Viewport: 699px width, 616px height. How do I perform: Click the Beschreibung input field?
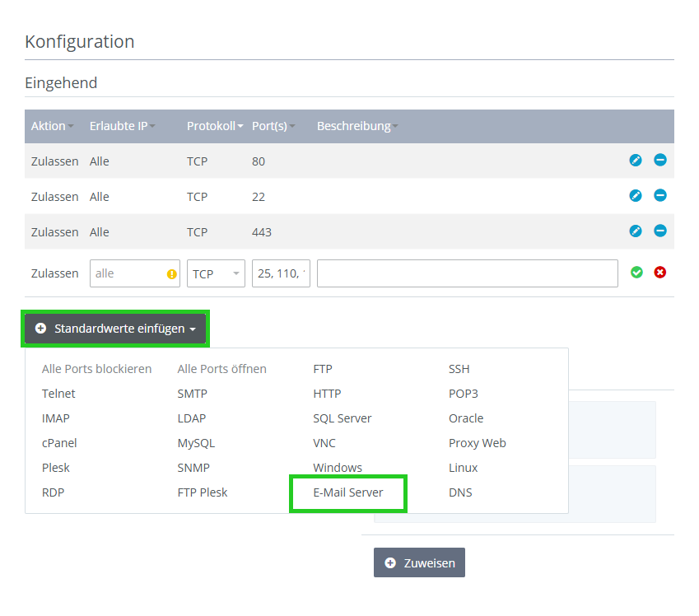tap(467, 273)
